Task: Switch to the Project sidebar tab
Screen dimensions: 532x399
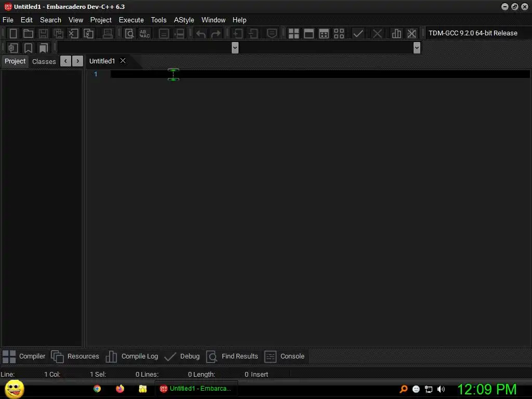Action: [15, 61]
